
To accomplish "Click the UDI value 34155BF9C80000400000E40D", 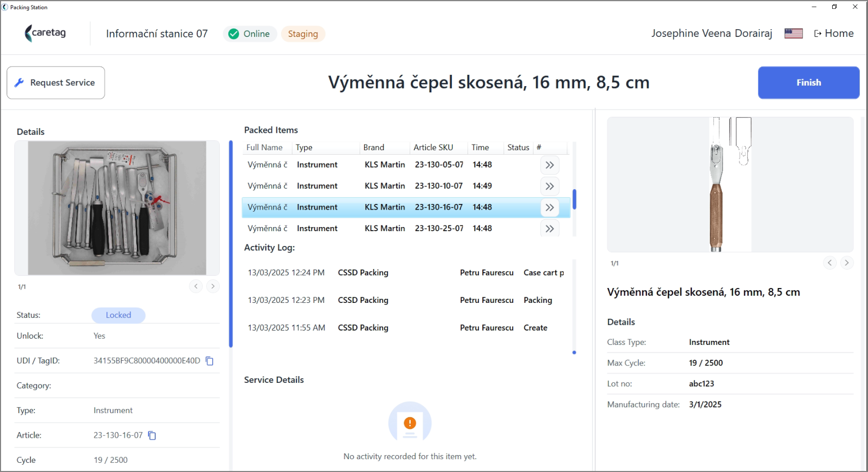I will [x=147, y=361].
